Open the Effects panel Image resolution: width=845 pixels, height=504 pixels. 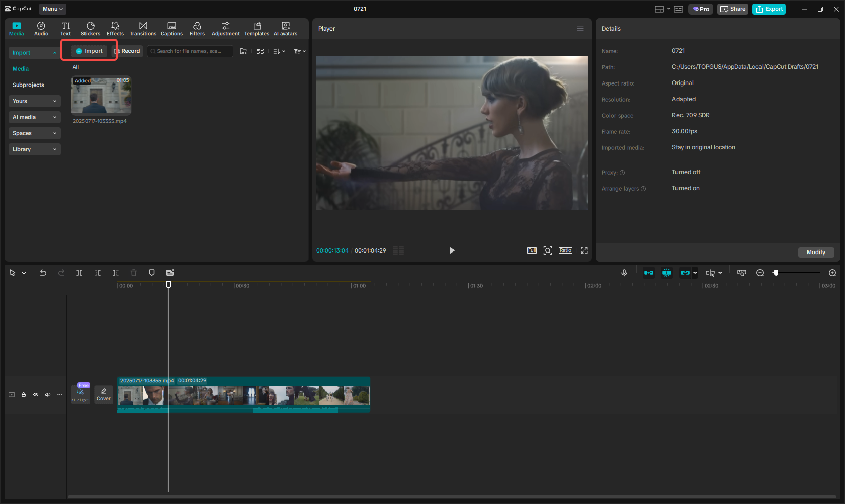(115, 28)
